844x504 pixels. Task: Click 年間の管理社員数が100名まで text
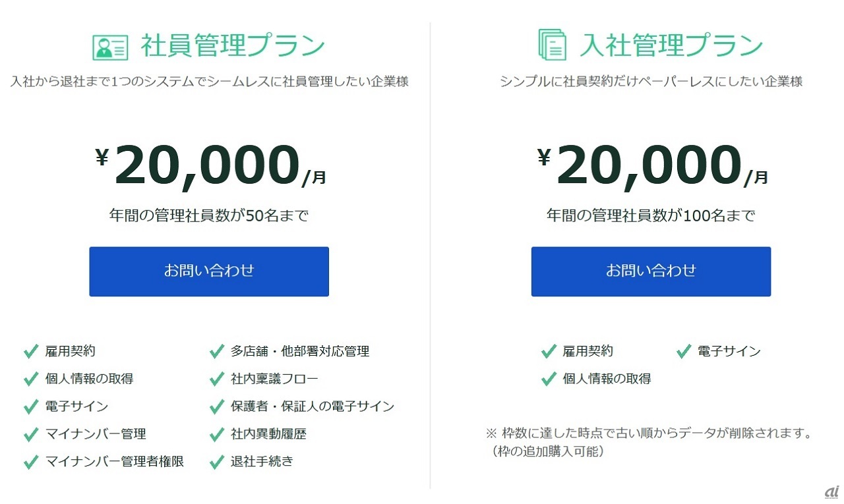[651, 215]
